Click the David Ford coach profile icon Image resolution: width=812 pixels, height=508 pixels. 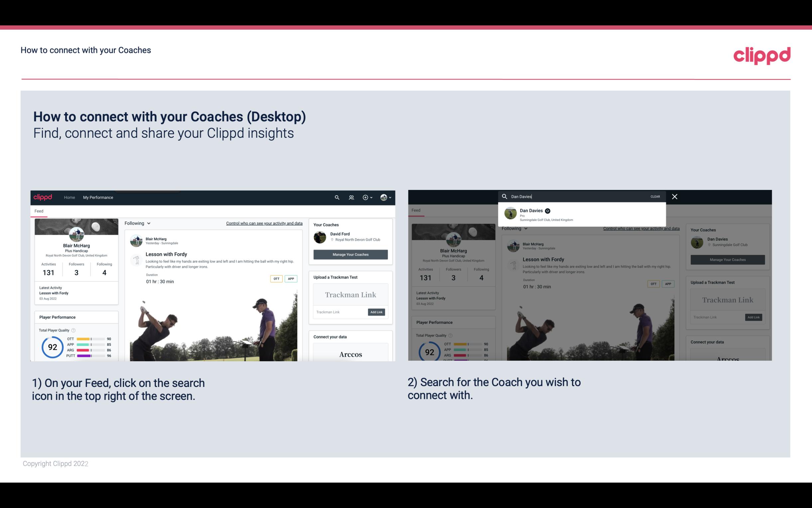point(320,237)
